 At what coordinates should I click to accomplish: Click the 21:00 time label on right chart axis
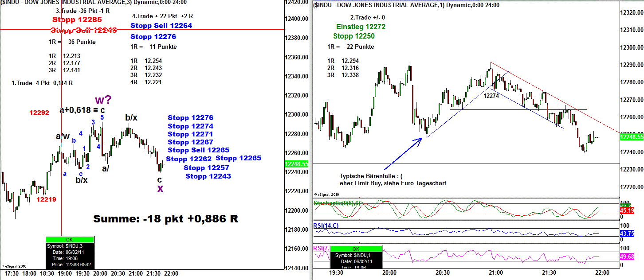(495, 272)
